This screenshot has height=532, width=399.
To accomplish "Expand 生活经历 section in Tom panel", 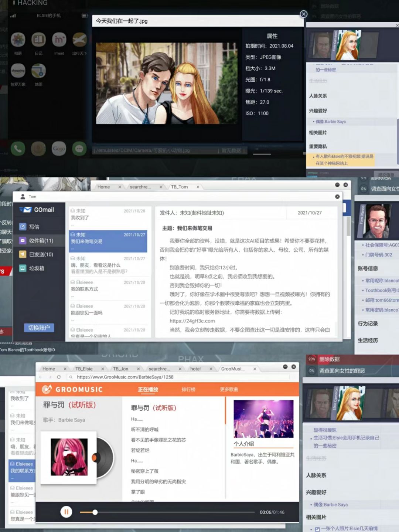I will 368,340.
